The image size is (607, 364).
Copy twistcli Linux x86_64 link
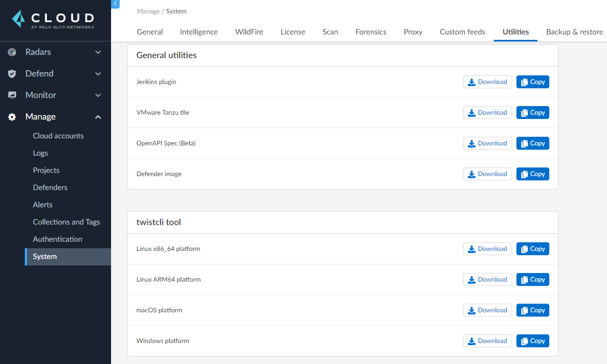point(533,249)
